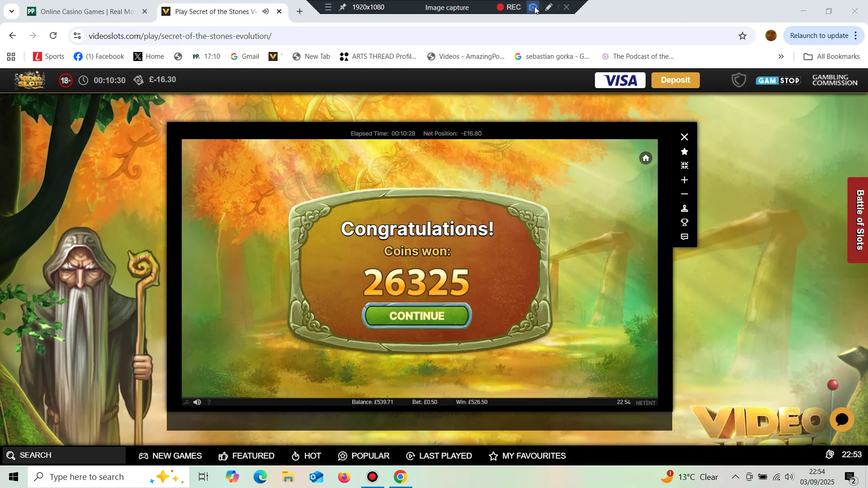Add another game window with plus icon
Screen dimensions: 868x488
coord(684,180)
